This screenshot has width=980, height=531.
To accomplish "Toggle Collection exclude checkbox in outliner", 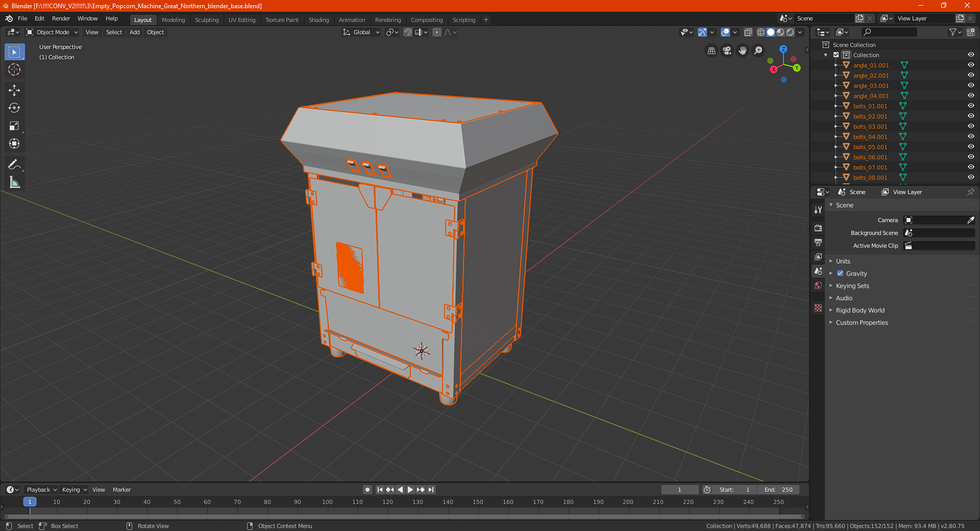I will coord(836,55).
